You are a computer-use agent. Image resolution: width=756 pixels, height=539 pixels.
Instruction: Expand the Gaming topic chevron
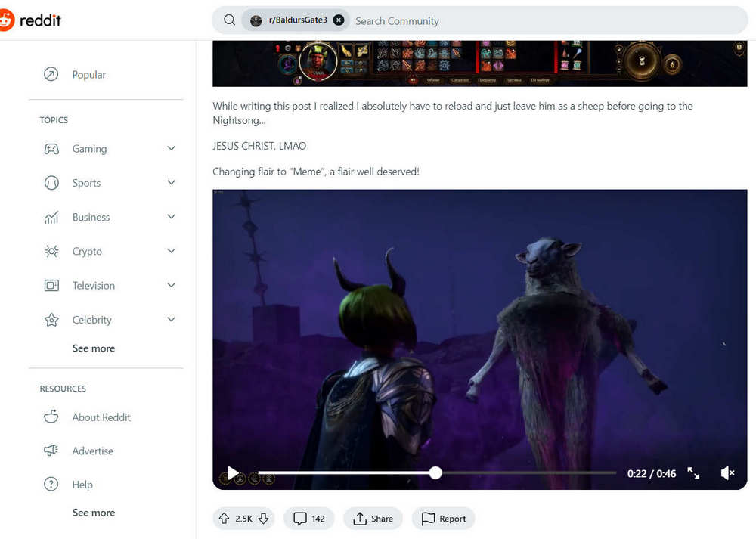pos(171,149)
